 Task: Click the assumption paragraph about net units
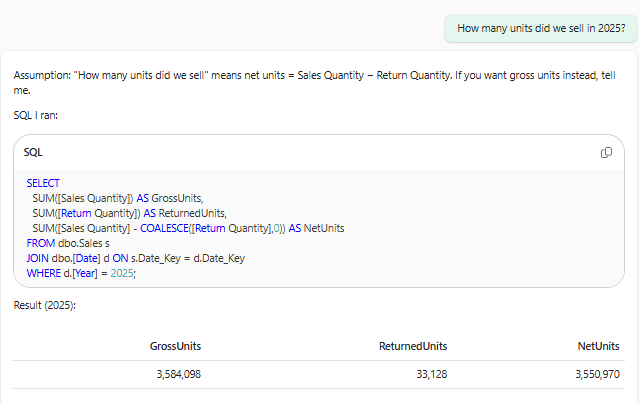[x=314, y=82]
